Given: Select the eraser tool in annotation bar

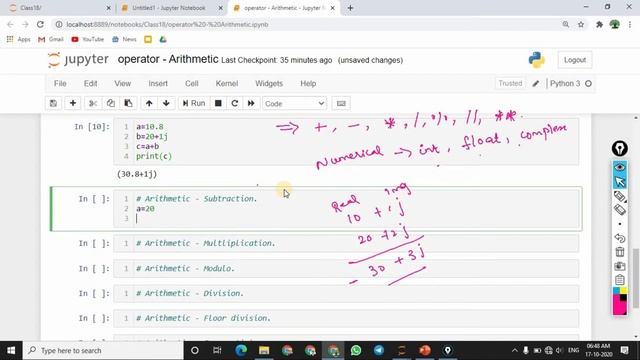Looking at the screenshot, I should 620,210.
